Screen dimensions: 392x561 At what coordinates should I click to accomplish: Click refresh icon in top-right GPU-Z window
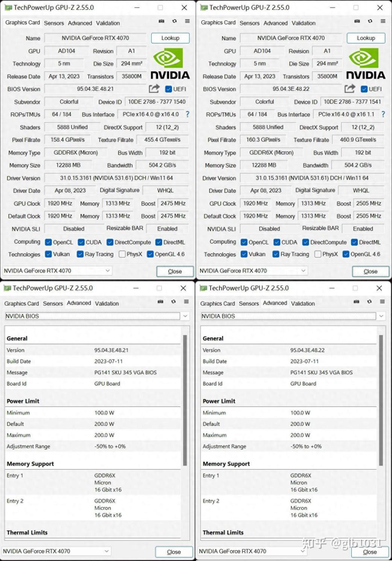coord(370,21)
